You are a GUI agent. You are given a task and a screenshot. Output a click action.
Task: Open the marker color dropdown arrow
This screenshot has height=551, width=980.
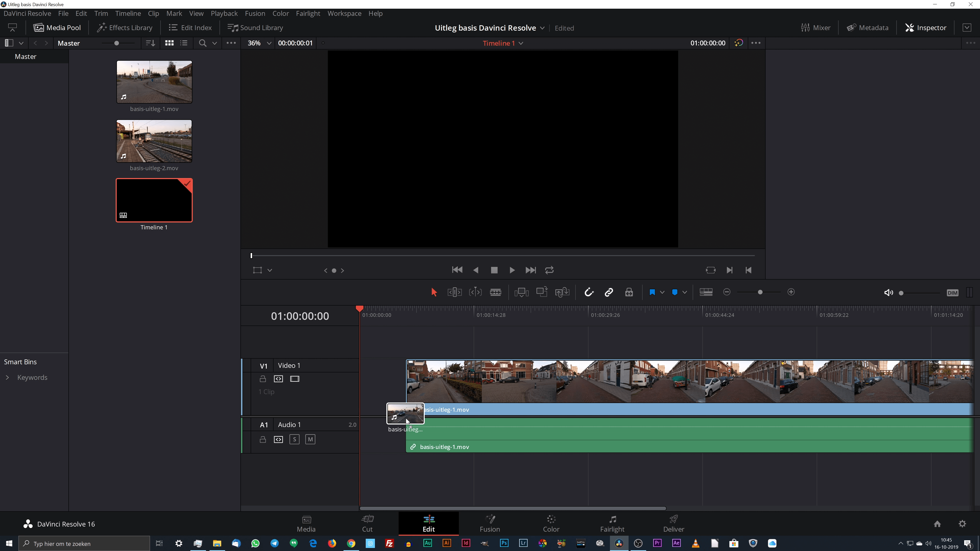point(684,292)
